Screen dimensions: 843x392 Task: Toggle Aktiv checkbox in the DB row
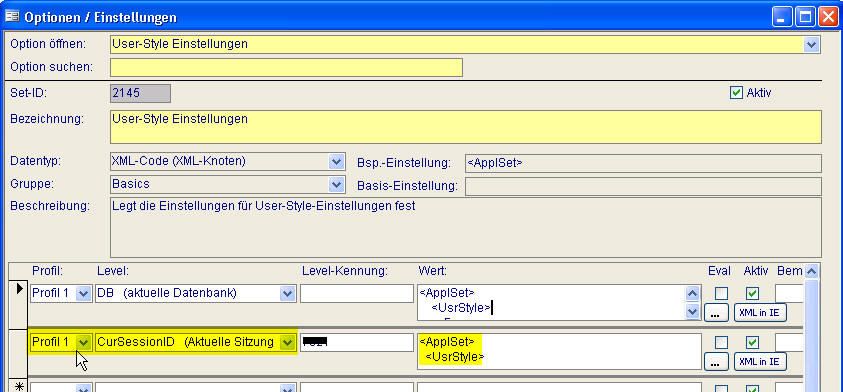[x=753, y=294]
